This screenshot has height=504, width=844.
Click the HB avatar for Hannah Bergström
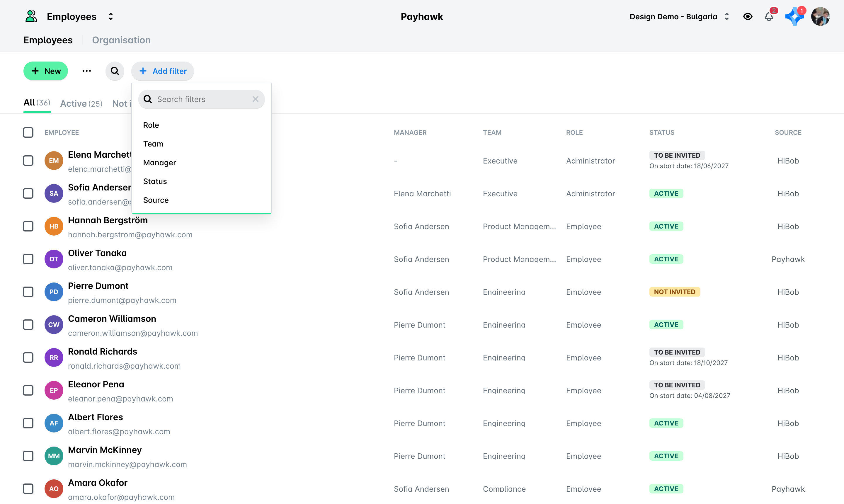point(54,226)
